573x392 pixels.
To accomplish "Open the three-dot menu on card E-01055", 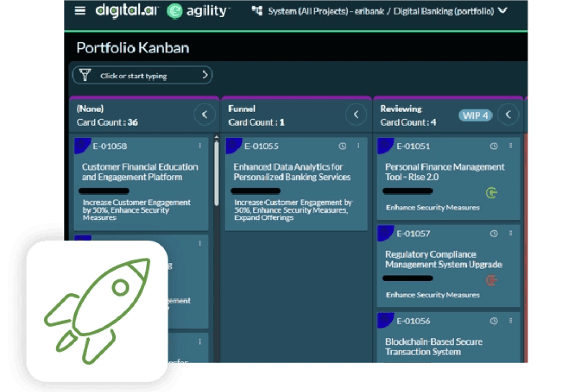I will [358, 146].
